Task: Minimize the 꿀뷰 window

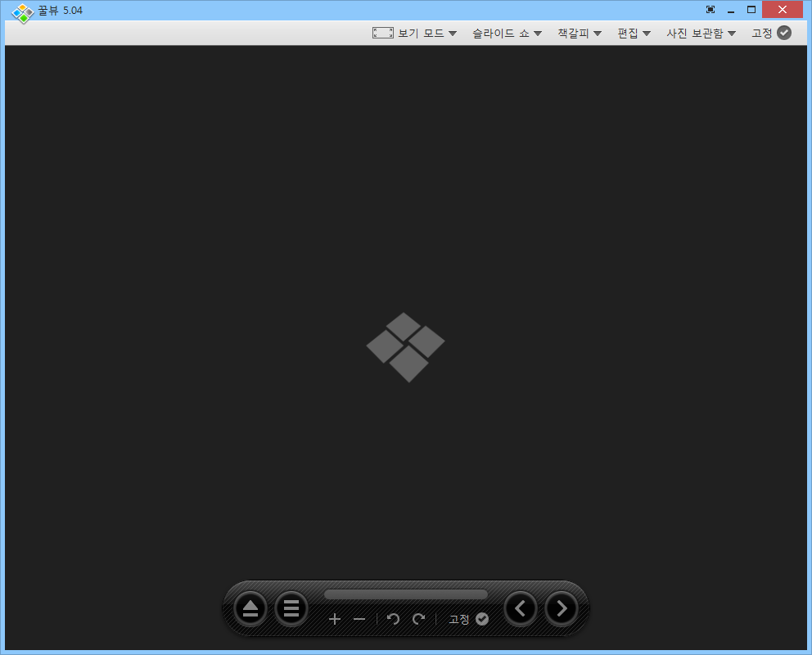Action: pos(731,10)
